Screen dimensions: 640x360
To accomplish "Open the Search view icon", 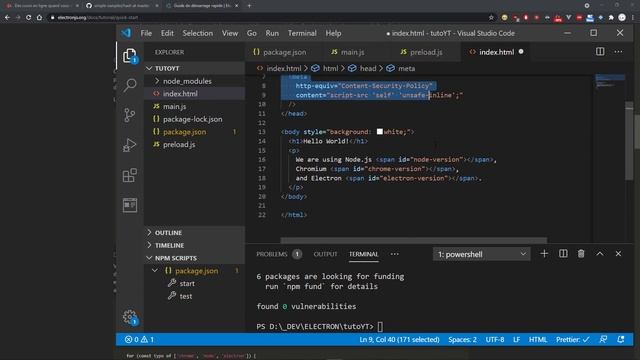I will click(130, 85).
